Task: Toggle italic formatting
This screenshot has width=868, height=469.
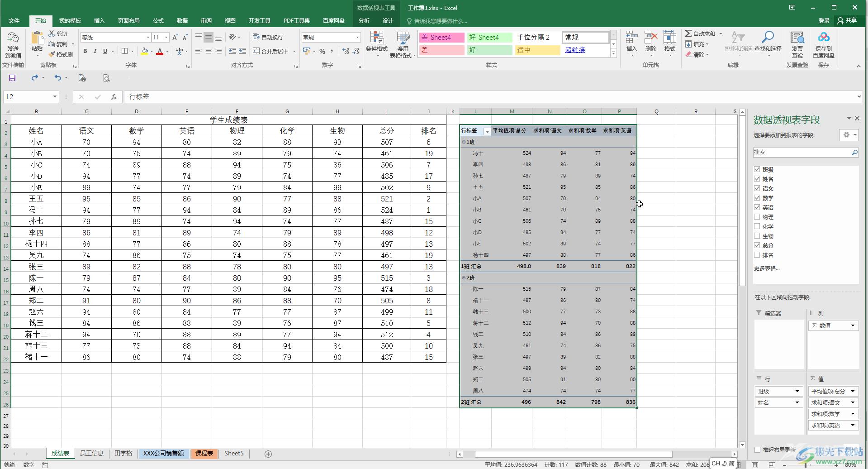Action: pyautogui.click(x=95, y=51)
